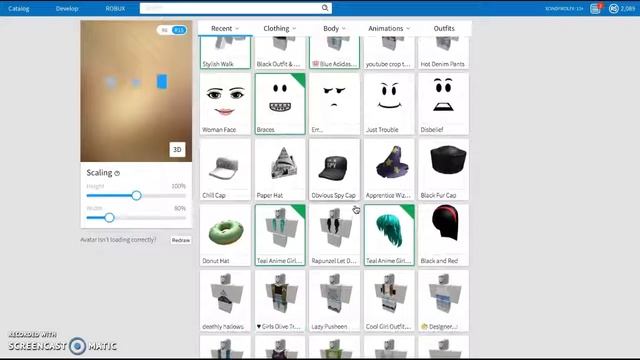Equip the Paper Hat

280,170
